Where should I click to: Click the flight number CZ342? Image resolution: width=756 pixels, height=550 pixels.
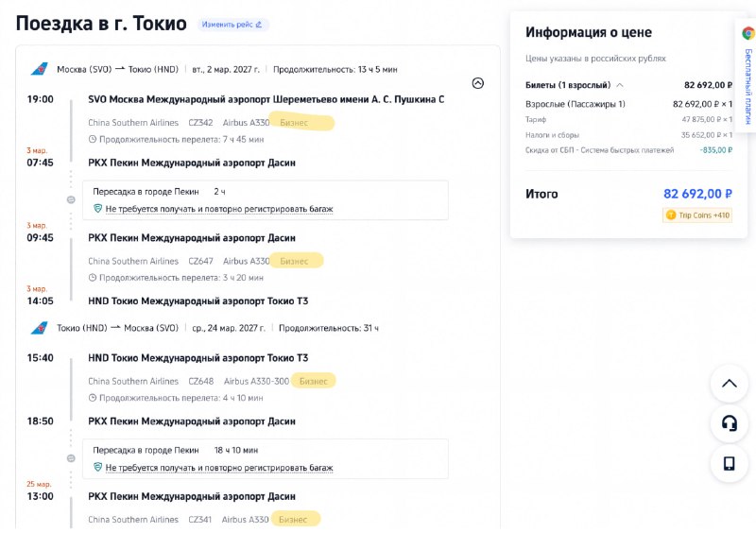click(x=200, y=123)
